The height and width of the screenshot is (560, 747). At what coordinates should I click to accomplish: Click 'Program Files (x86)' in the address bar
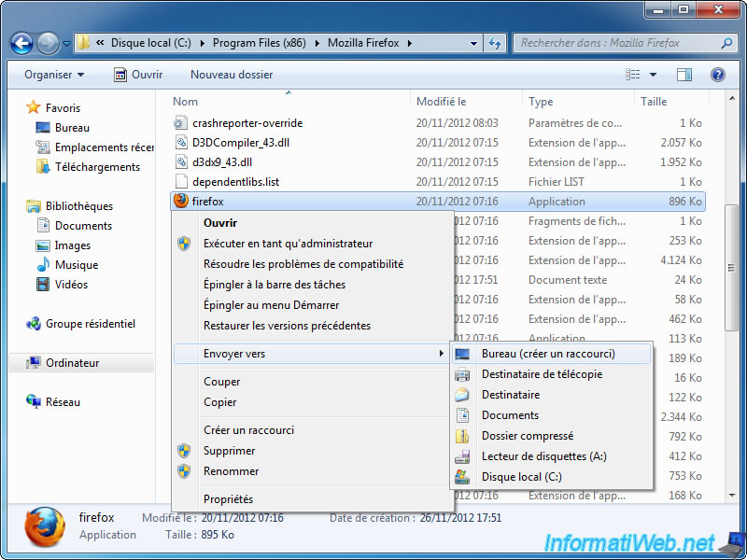coord(260,43)
